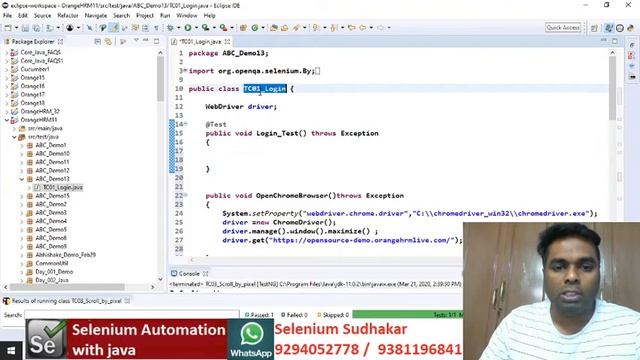
Task: Click the Search flashlight toolbar icon
Action: 297,28
